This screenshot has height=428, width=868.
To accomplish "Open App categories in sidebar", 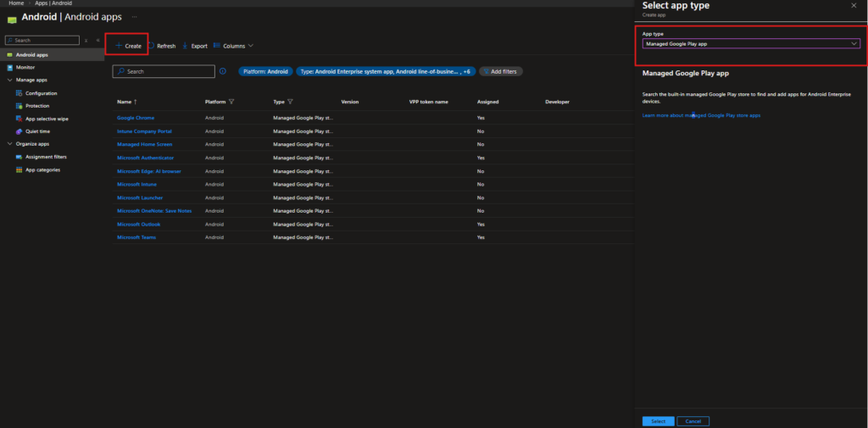I will coord(42,170).
